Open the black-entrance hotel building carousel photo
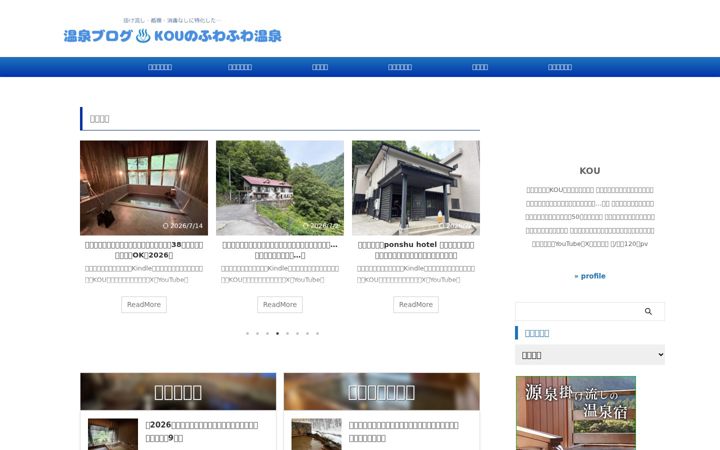The width and height of the screenshot is (720, 450). point(416,188)
